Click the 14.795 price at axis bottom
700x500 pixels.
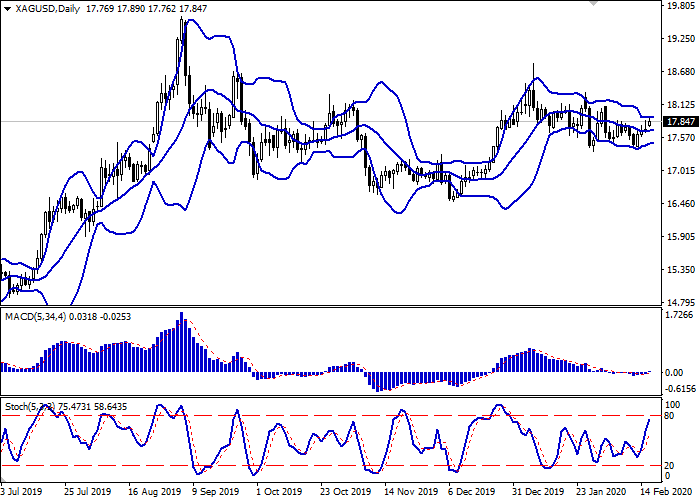tap(678, 303)
